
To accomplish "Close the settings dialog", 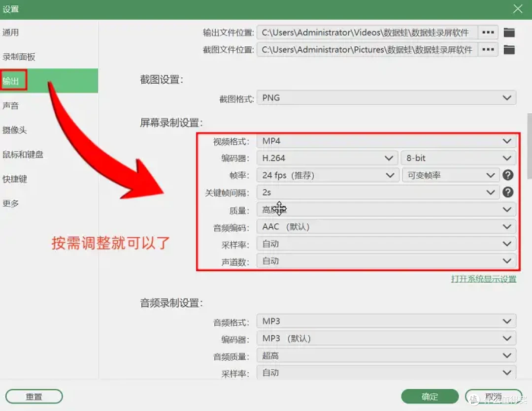I will pyautogui.click(x=518, y=9).
